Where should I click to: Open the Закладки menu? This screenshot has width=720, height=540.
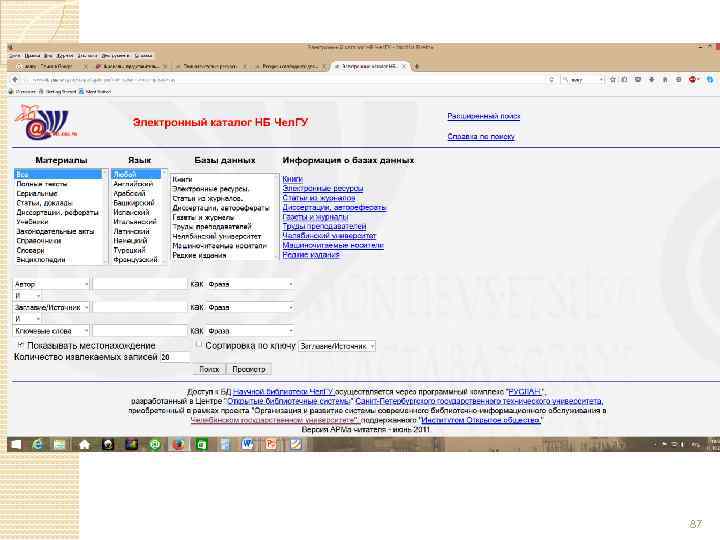[x=87, y=56]
